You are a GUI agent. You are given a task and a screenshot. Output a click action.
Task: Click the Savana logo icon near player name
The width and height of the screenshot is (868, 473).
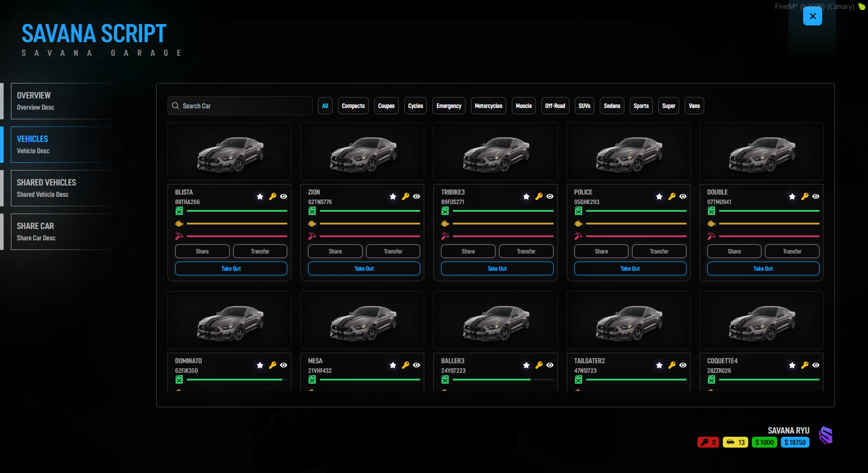click(x=826, y=435)
